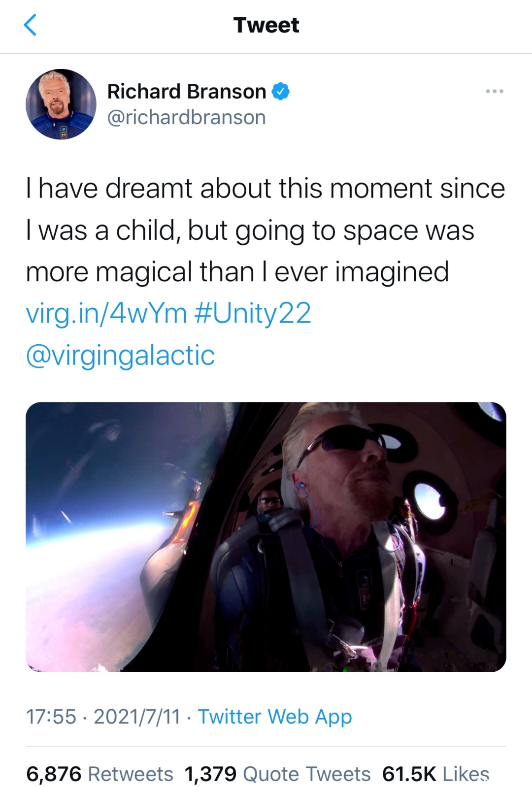The height and width of the screenshot is (787, 532).
Task: Open the @richardbranson handle
Action: click(x=186, y=117)
